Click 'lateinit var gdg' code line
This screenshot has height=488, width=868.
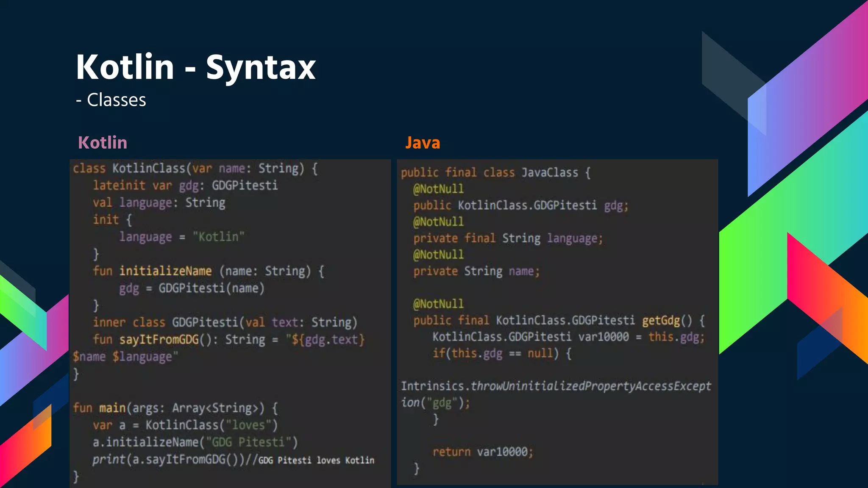tap(185, 186)
